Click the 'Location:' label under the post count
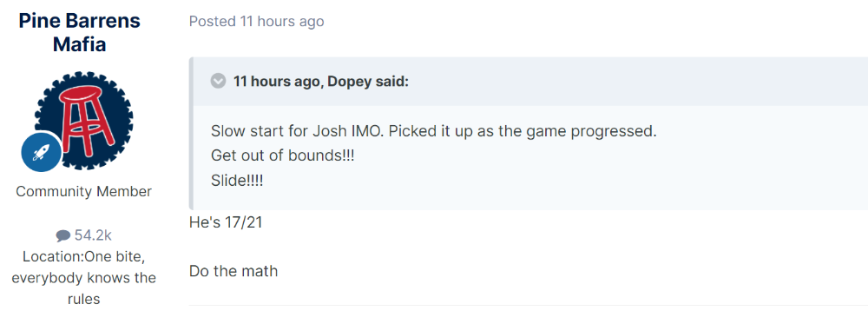 pos(53,257)
